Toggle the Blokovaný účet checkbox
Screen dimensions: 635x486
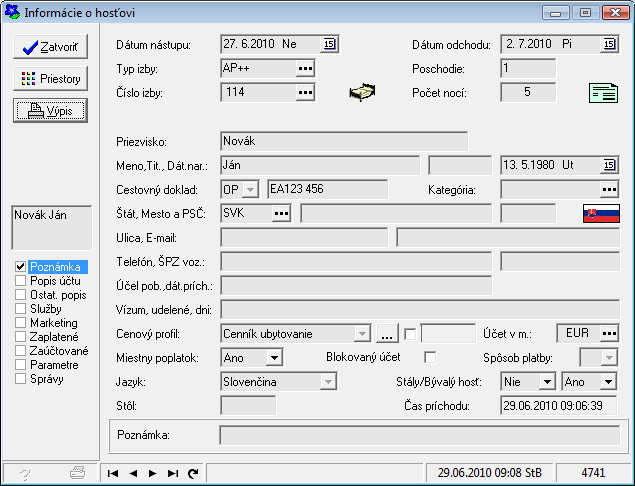click(430, 357)
